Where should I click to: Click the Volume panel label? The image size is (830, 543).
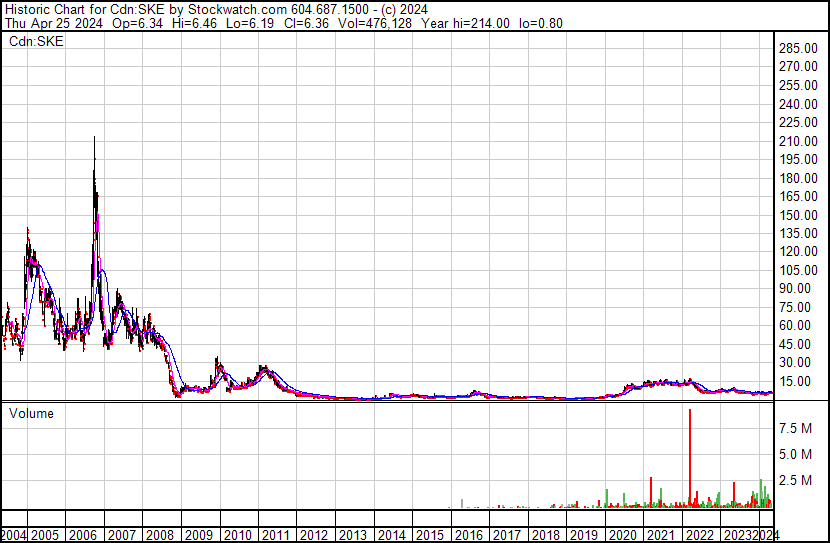pos(31,413)
